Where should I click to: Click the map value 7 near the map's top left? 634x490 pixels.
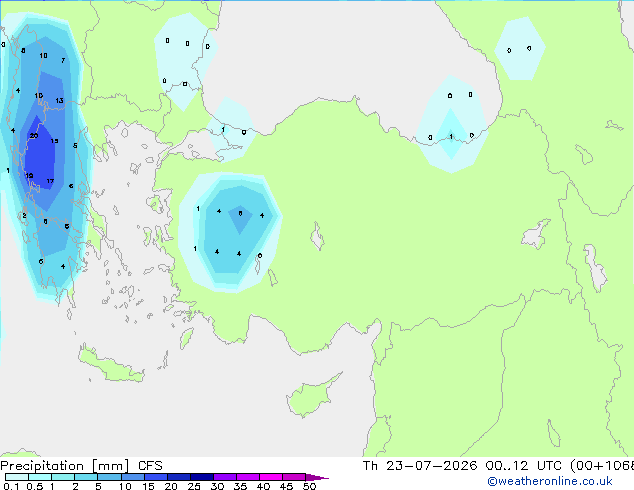point(63,61)
